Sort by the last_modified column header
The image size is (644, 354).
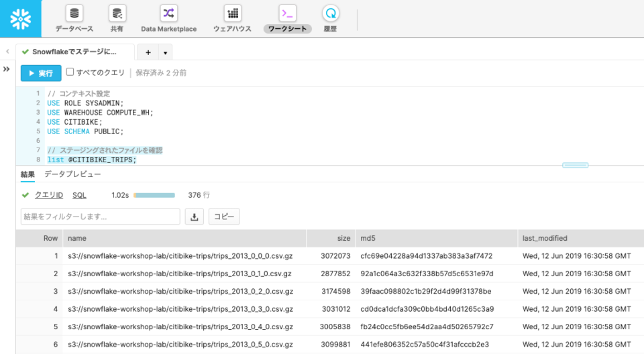pyautogui.click(x=581, y=238)
